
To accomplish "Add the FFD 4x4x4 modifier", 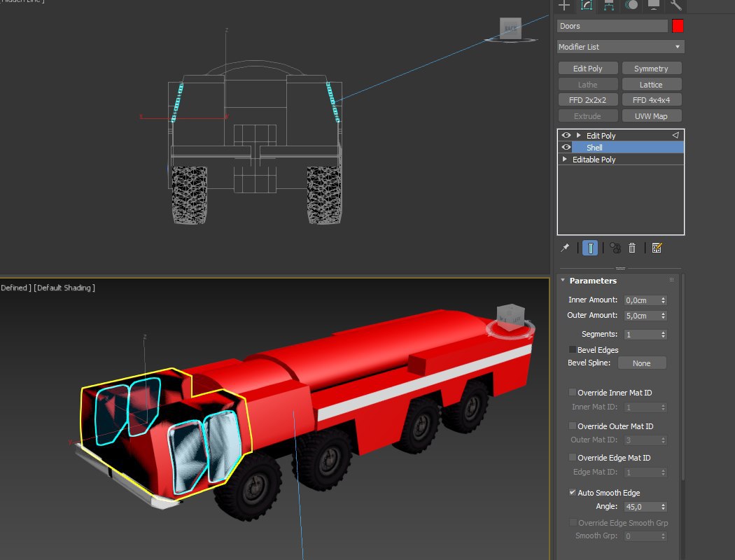I will coord(652,100).
